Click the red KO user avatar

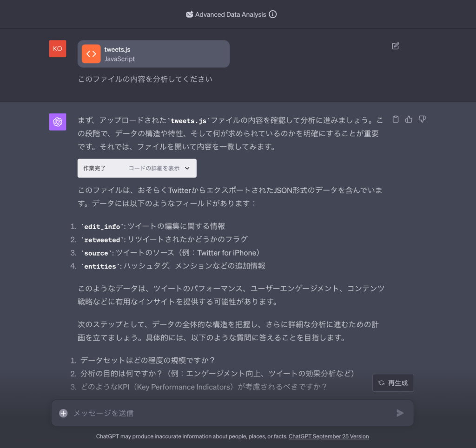click(58, 49)
